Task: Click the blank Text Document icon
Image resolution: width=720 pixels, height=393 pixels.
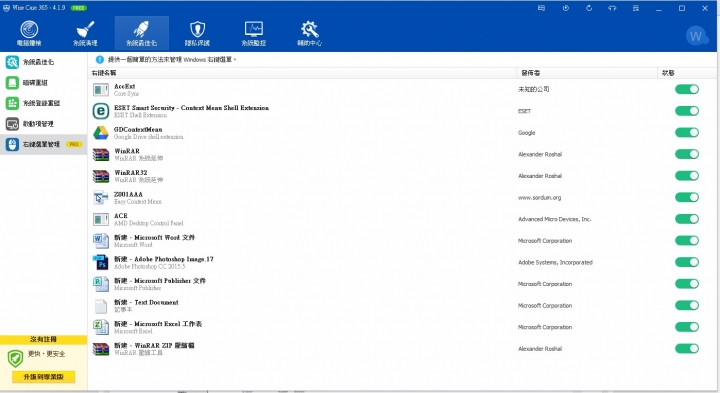Action: [x=101, y=306]
